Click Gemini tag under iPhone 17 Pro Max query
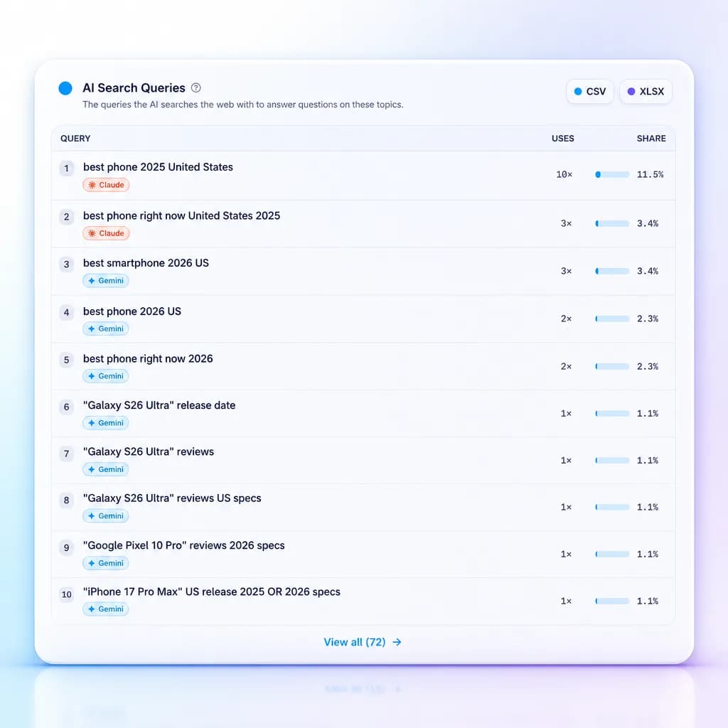Image resolution: width=728 pixels, height=728 pixels. [x=105, y=609]
